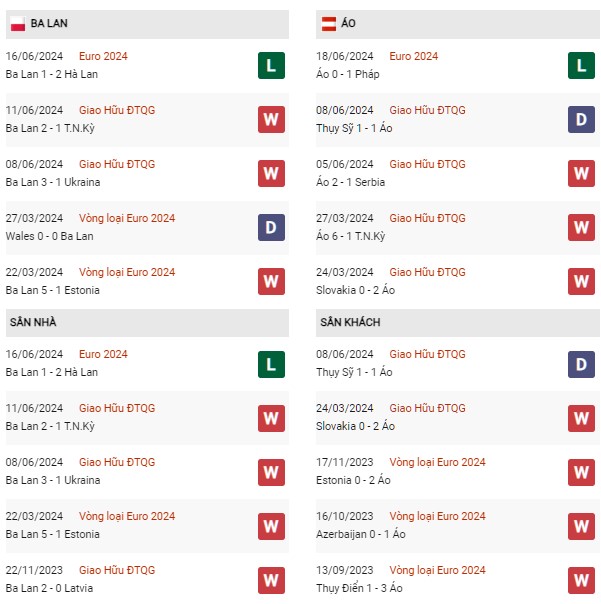
Task: Click the green L badge for Ba Lan 1 - 2 Hà Lan under BA LAN header
Action: coord(271,65)
